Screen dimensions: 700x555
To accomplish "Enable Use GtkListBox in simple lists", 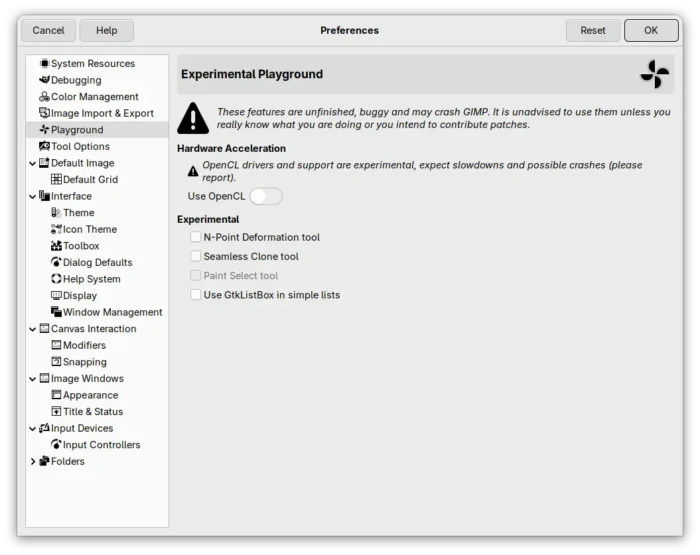I will 196,295.
